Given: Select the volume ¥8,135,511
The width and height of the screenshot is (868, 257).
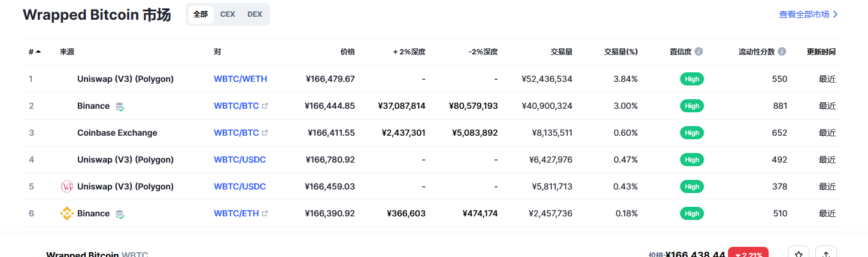Looking at the screenshot, I should tap(552, 133).
